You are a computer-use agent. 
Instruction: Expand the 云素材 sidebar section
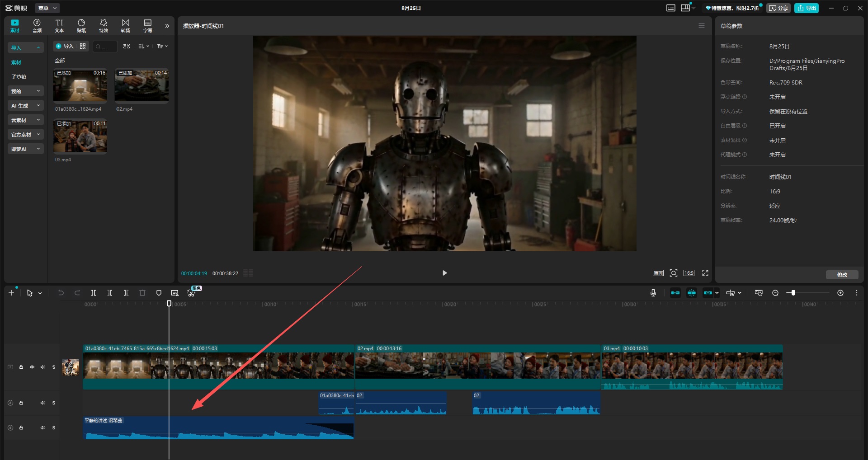(x=26, y=120)
